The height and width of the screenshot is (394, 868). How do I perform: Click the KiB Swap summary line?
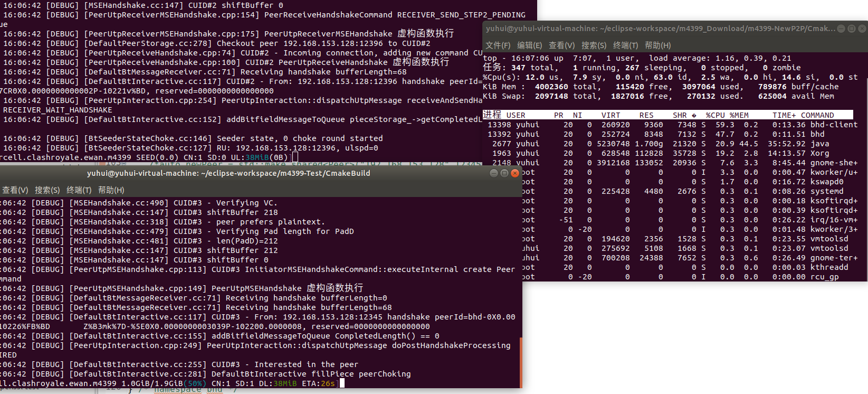659,96
